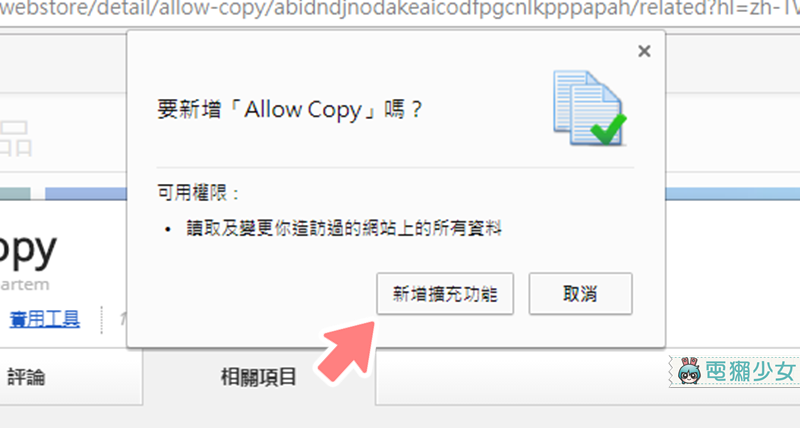Click the teal banner segment at left
This screenshot has width=800, height=428.
[15, 193]
